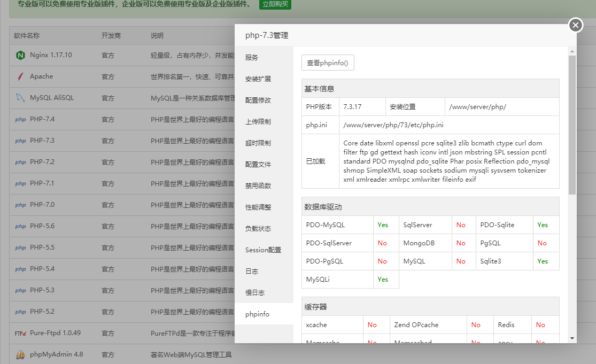
Task: Close the php-7.3 management dialog
Action: click(x=576, y=25)
